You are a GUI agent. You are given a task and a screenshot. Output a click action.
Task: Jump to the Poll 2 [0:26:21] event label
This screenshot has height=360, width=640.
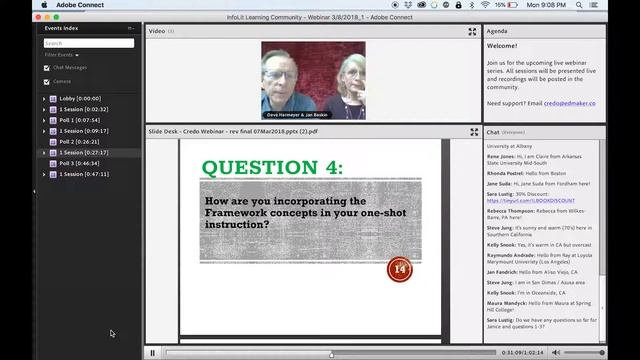click(x=79, y=142)
